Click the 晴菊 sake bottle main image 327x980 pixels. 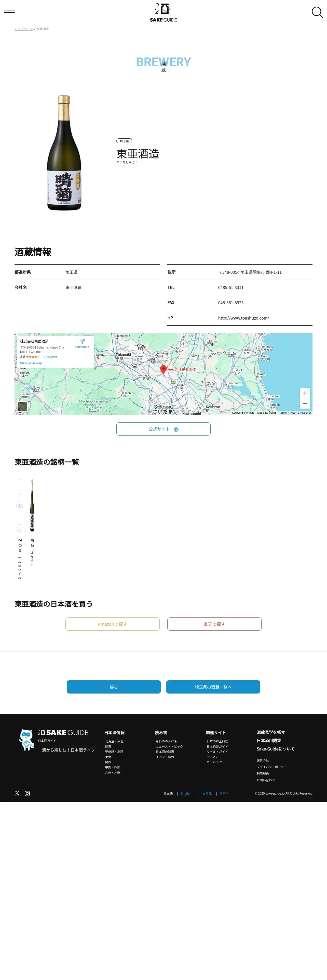[x=64, y=153]
